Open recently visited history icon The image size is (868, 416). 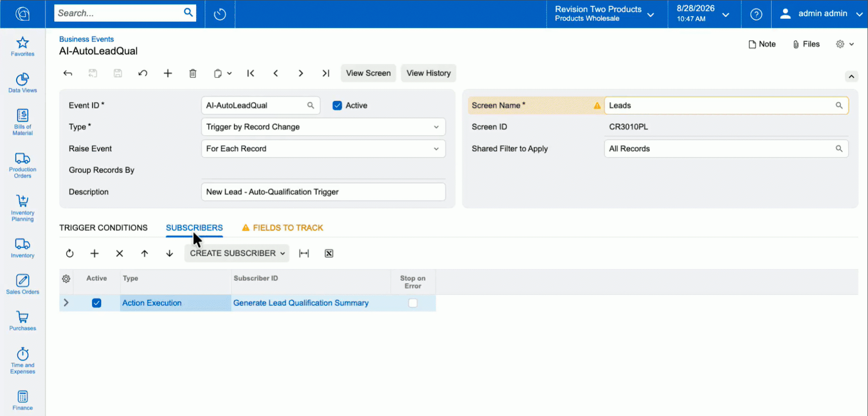(220, 14)
